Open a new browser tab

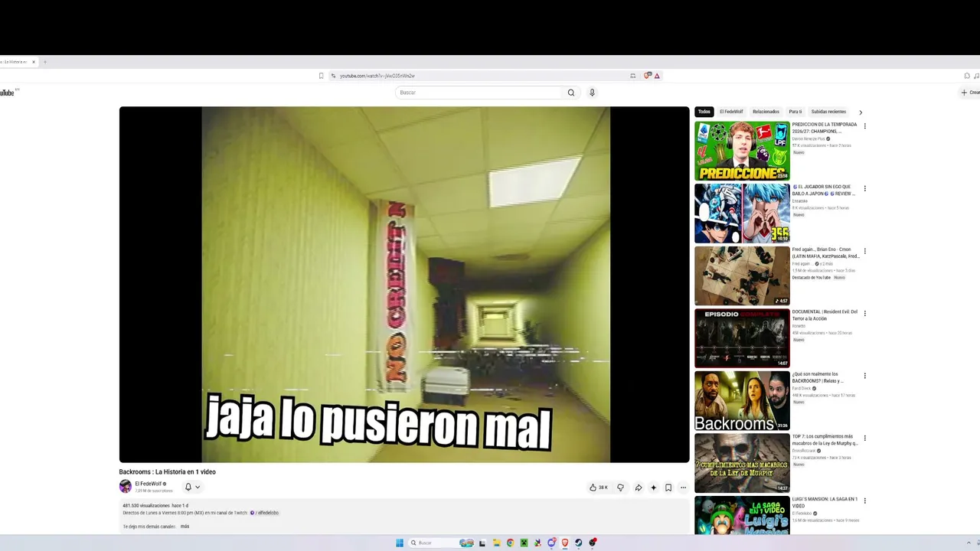tap(44, 62)
